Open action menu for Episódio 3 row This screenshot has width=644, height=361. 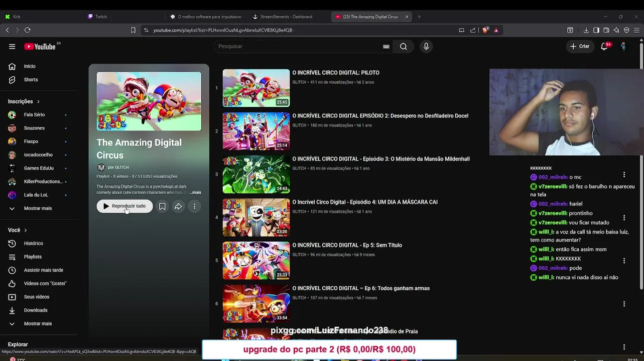pos(624,174)
